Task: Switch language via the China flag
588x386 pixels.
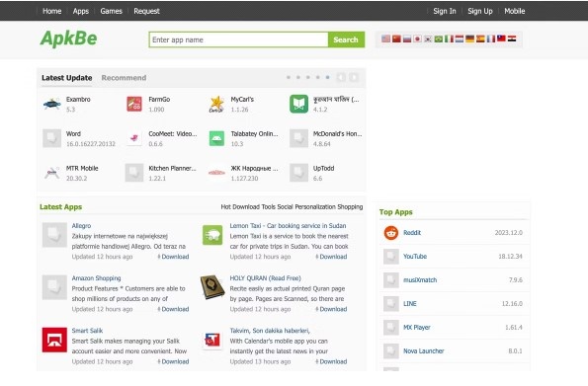Action: pos(396,39)
